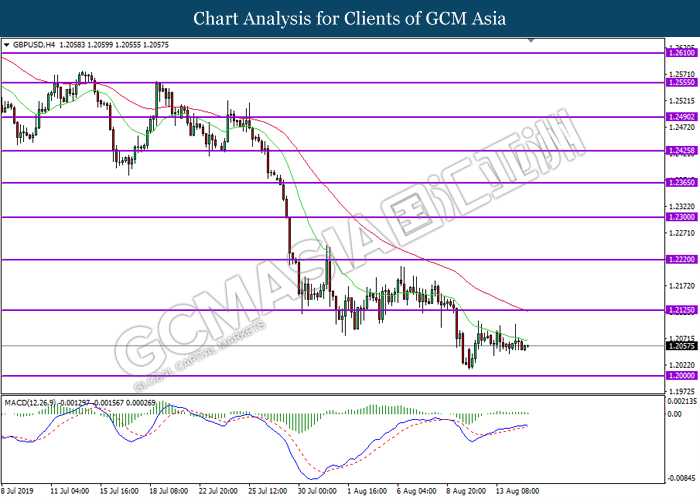
Task: Select the 1.23650 price level label
Action: (681, 183)
